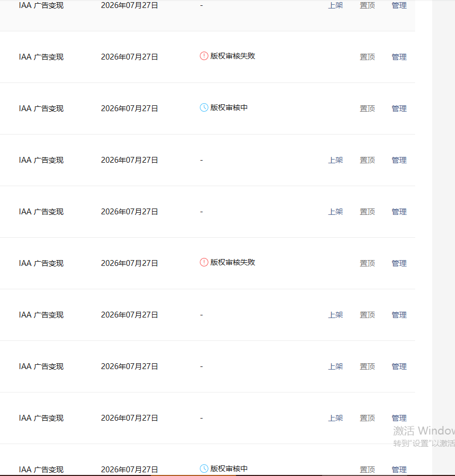Open 管理 in the topmost partially visible row
This screenshot has height=476, width=455.
pyautogui.click(x=399, y=5)
